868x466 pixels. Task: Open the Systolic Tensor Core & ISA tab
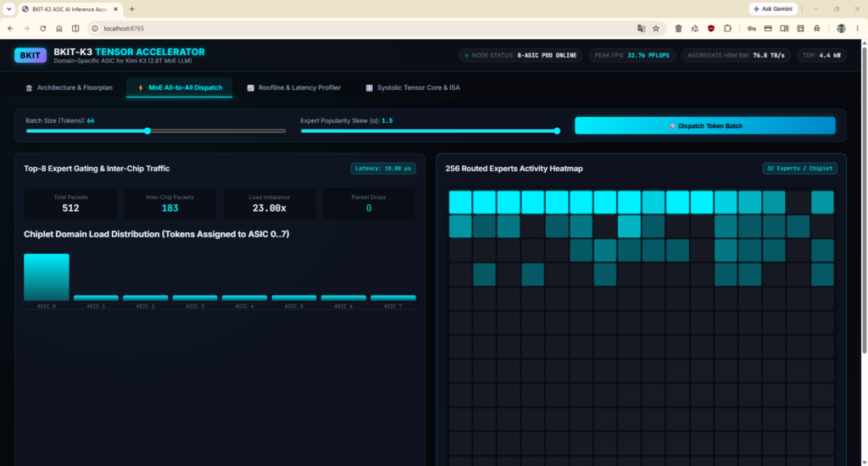(413, 88)
